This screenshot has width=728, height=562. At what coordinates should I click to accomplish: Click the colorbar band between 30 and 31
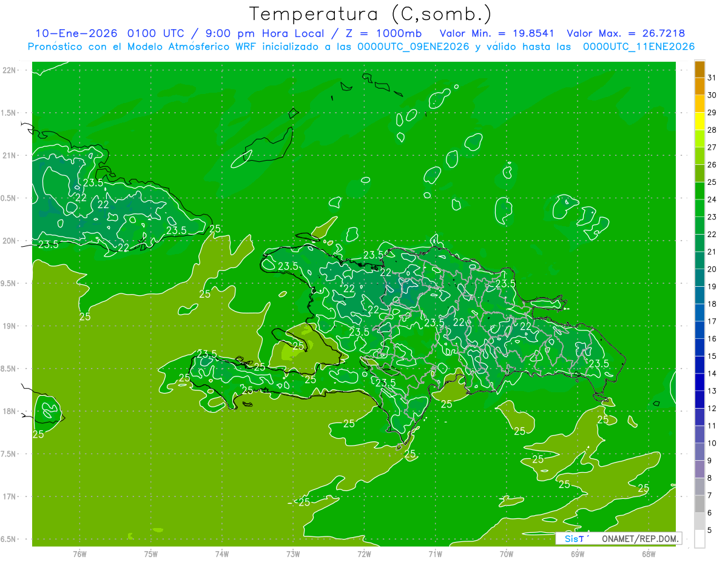pos(699,87)
